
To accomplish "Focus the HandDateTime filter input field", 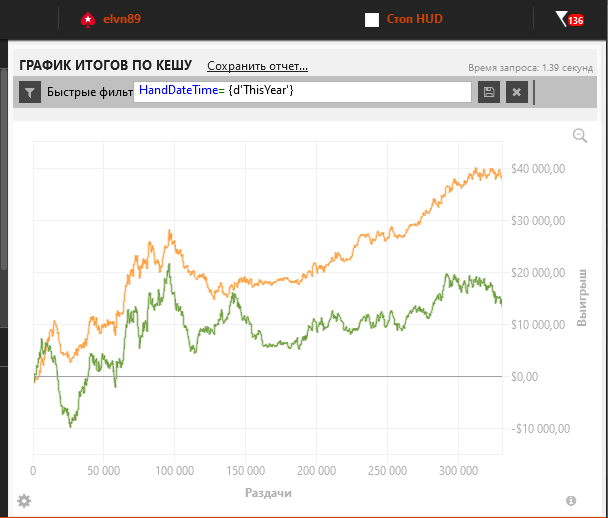I will pyautogui.click(x=302, y=92).
